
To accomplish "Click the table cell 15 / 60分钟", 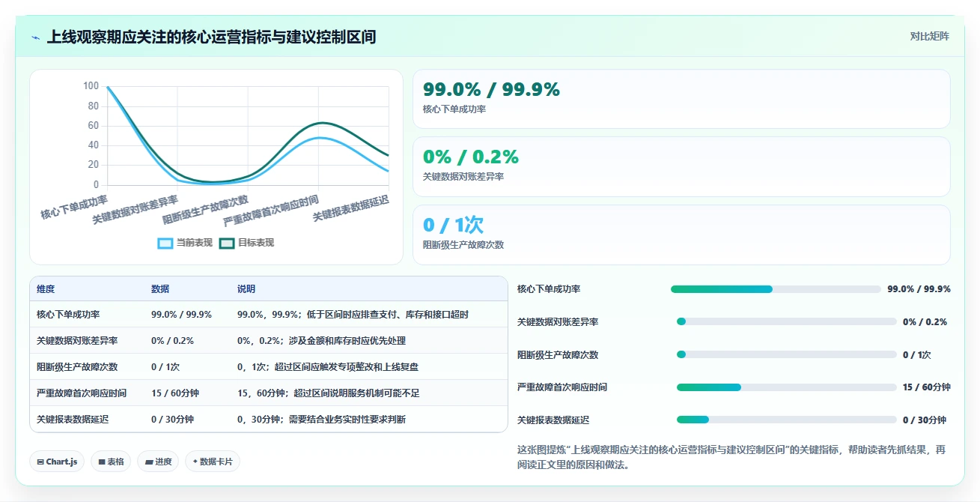I will coord(175,393).
